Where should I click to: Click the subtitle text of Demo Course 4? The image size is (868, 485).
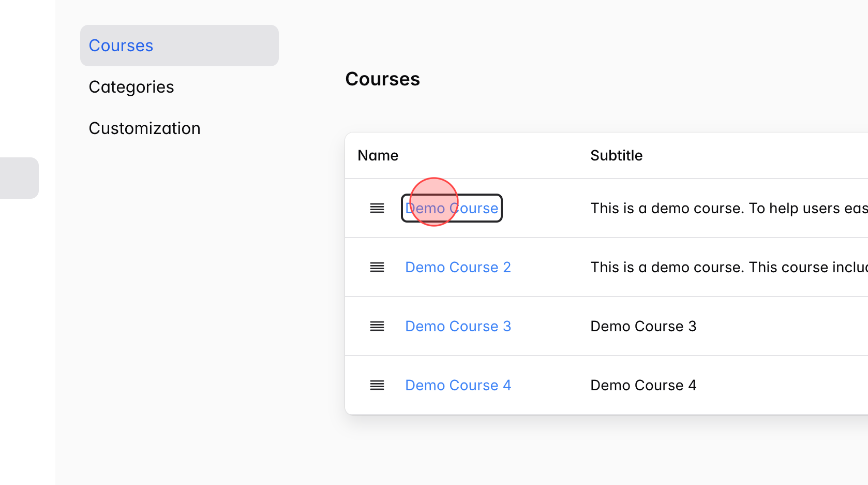643,385
